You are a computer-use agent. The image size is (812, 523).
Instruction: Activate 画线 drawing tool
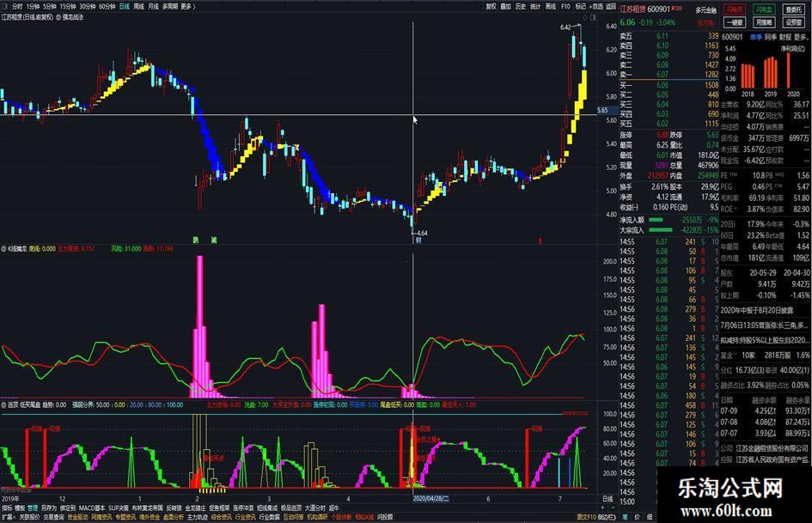click(551, 6)
